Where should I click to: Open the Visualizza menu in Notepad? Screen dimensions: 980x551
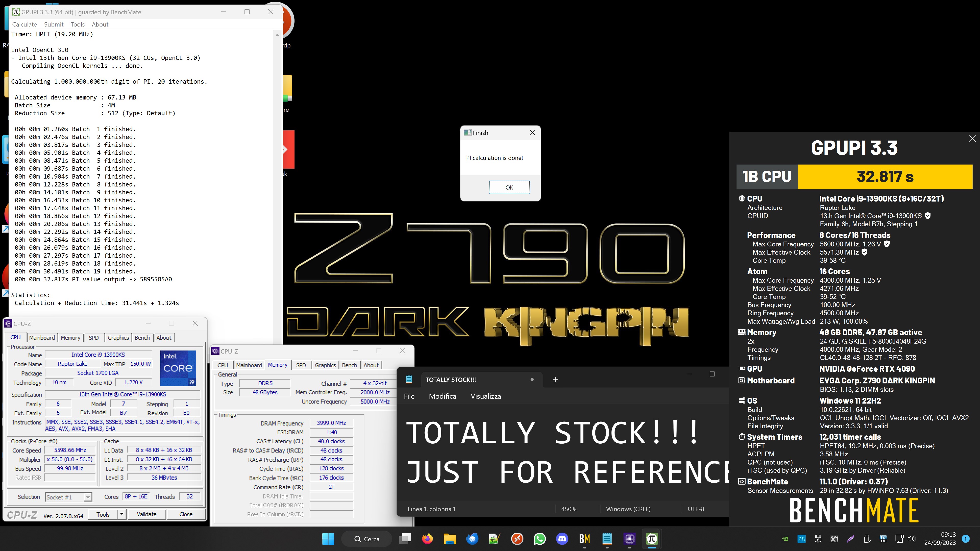[485, 396]
